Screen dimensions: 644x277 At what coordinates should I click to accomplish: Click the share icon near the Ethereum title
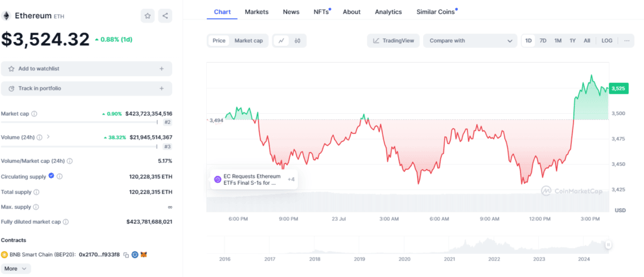[x=165, y=16]
